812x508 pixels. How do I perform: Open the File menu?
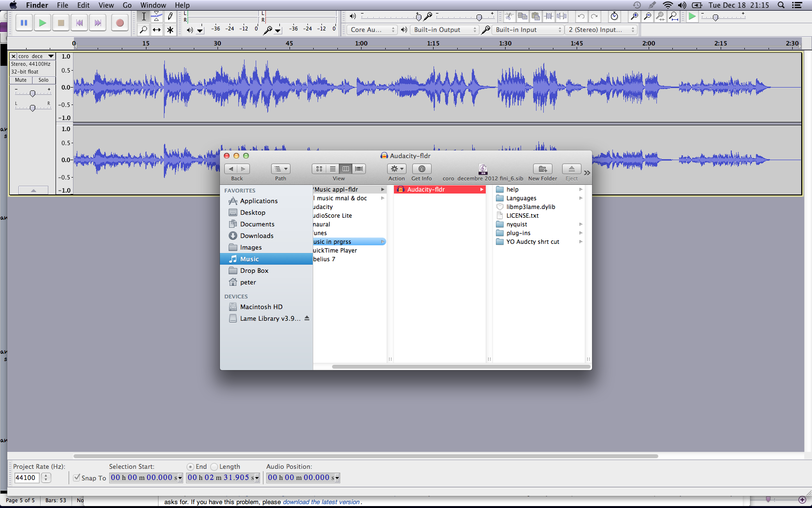(62, 5)
